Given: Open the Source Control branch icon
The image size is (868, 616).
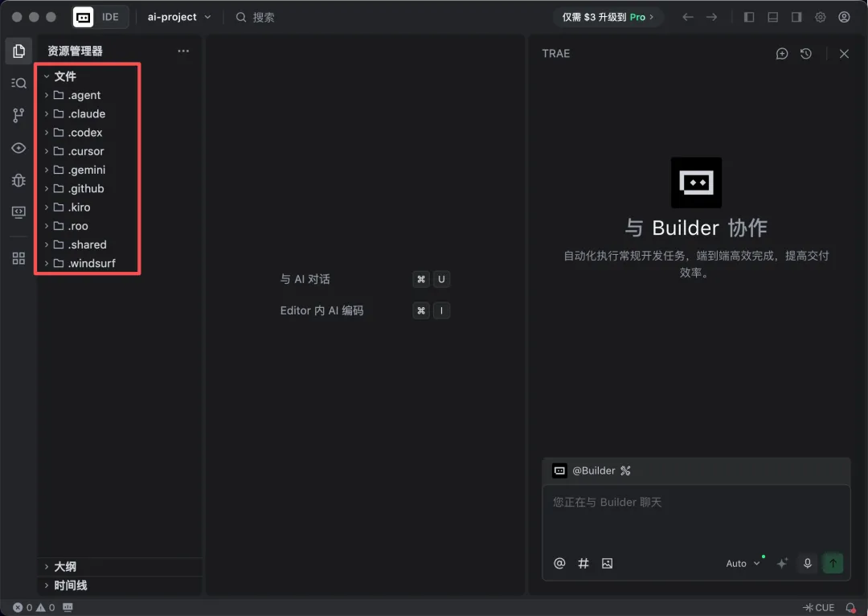Looking at the screenshot, I should [x=18, y=115].
